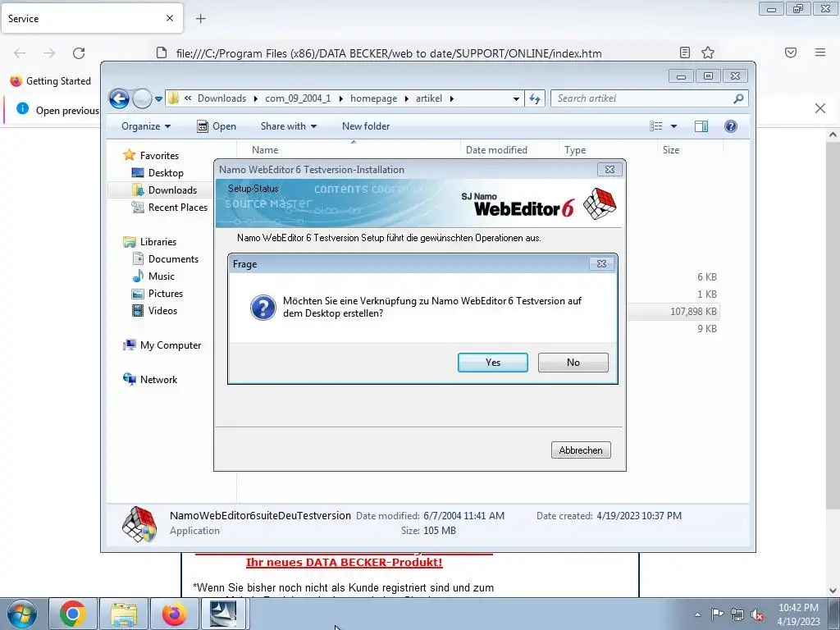Click the muted volume tray icon
The image size is (840, 630).
pyautogui.click(x=757, y=614)
